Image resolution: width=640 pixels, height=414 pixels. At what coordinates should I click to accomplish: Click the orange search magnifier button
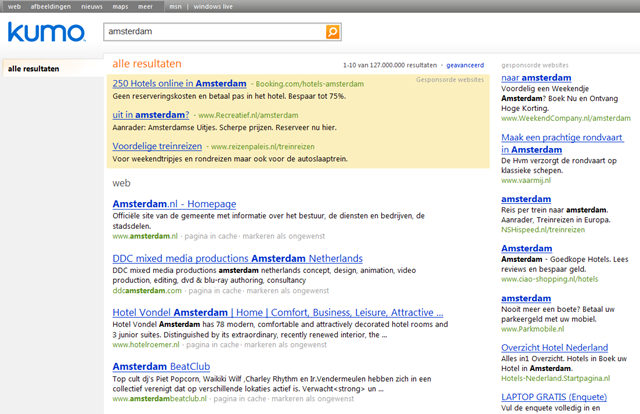click(x=333, y=32)
